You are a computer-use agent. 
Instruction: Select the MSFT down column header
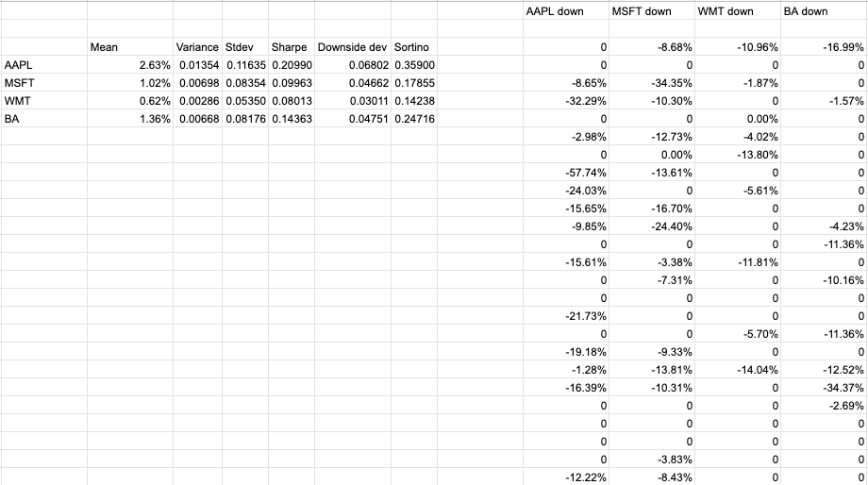coord(642,11)
